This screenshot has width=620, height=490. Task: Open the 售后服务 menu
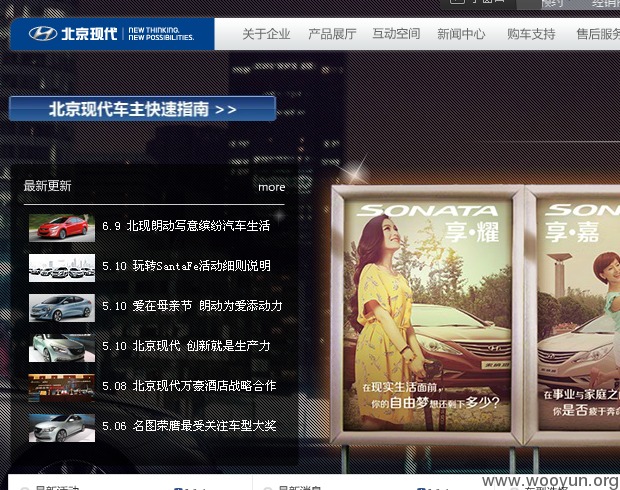click(x=598, y=34)
